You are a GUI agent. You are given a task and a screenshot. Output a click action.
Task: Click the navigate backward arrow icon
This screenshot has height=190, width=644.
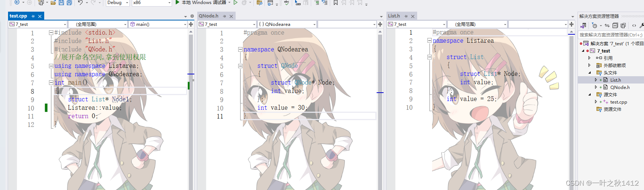click(x=17, y=2)
